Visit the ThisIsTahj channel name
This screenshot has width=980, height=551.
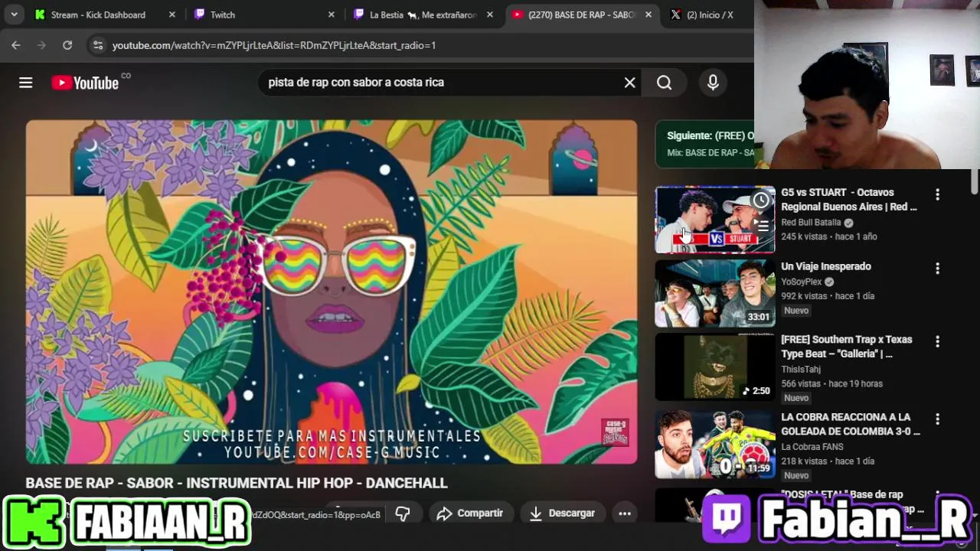[801, 370]
